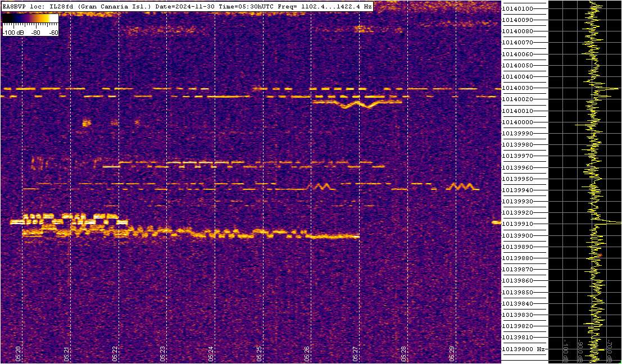Click the 10139840 frequency scale label
This screenshot has width=622, height=364.
point(517,303)
